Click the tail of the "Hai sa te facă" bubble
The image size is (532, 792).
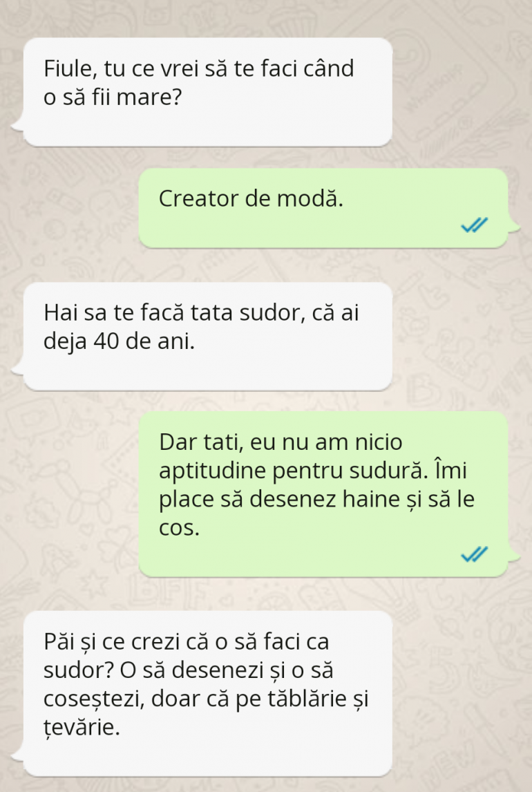18,368
